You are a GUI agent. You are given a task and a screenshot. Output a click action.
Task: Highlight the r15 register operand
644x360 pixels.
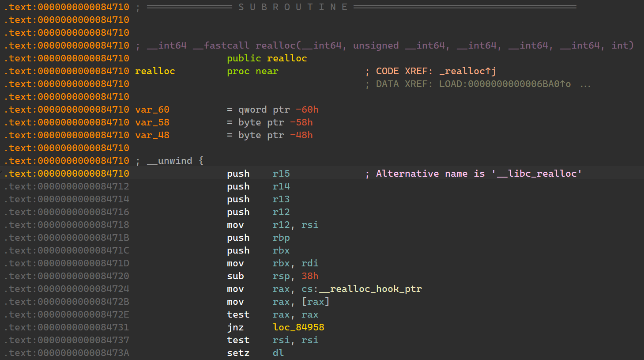click(x=281, y=174)
